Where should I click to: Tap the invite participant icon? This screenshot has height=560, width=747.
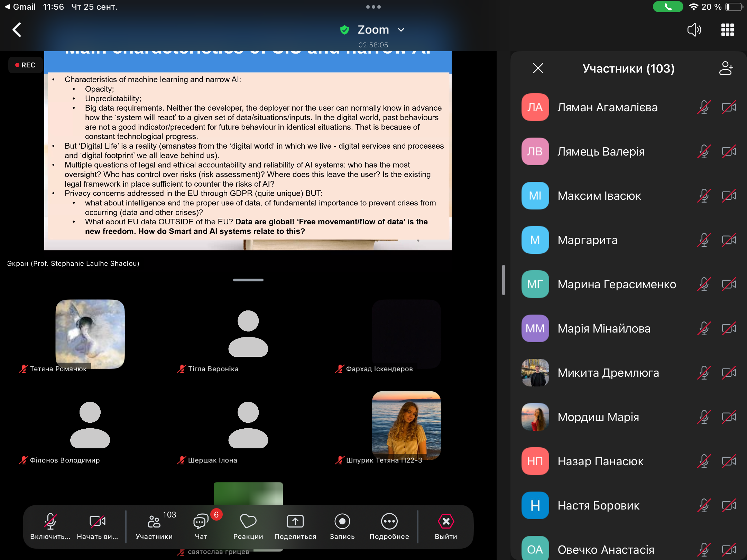726,68
